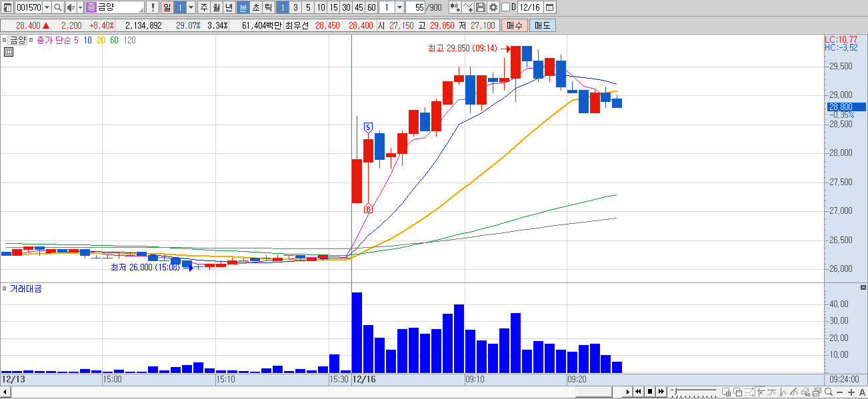Click the 매도 sell button
Viewport: 868px width, 399px height.
[542, 25]
